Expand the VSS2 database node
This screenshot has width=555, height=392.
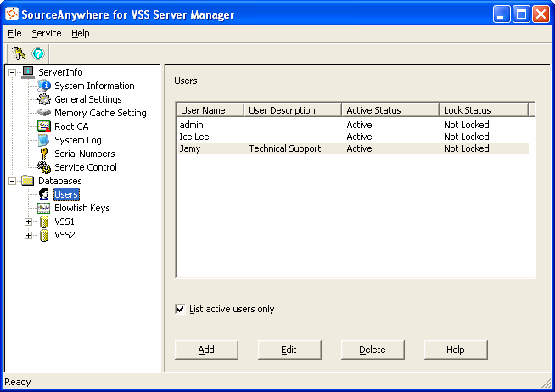coord(28,235)
